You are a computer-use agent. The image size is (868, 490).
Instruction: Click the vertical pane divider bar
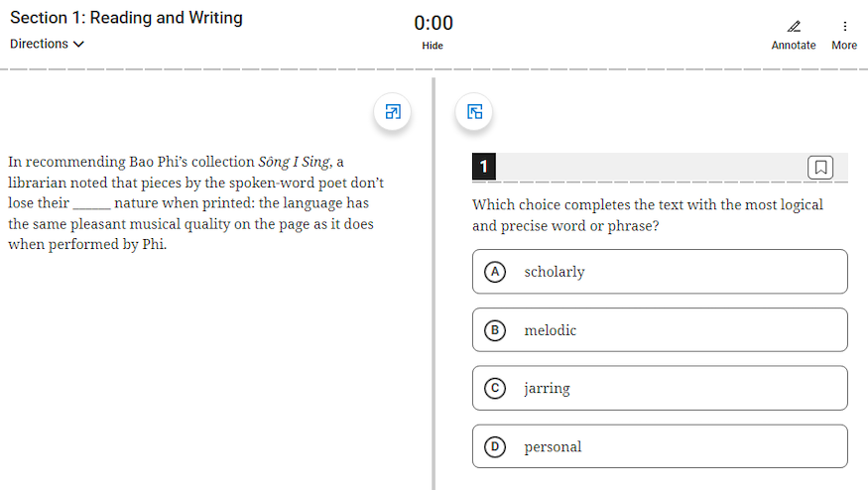pyautogui.click(x=434, y=298)
